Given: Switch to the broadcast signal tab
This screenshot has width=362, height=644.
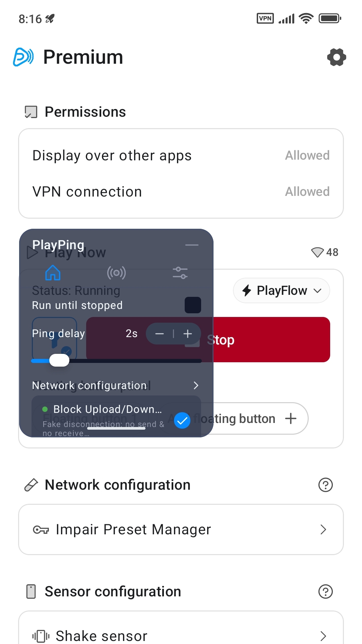Looking at the screenshot, I should coord(116,273).
